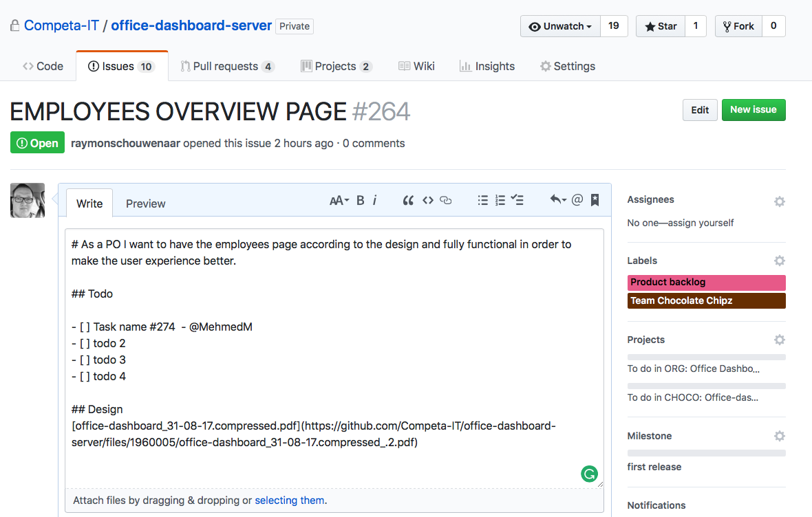Click the Notifications heading
Screen dimensions: 812x517
pyautogui.click(x=656, y=505)
